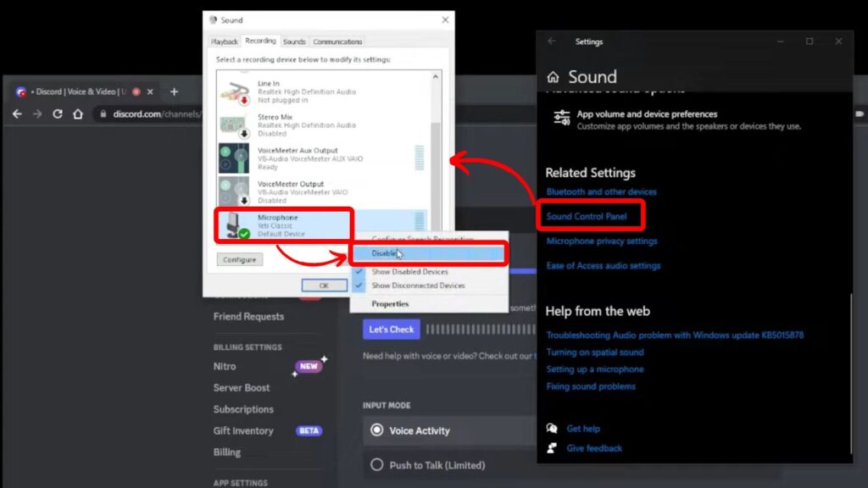The image size is (868, 488).
Task: Click the App volume and device preferences icon
Action: (560, 119)
